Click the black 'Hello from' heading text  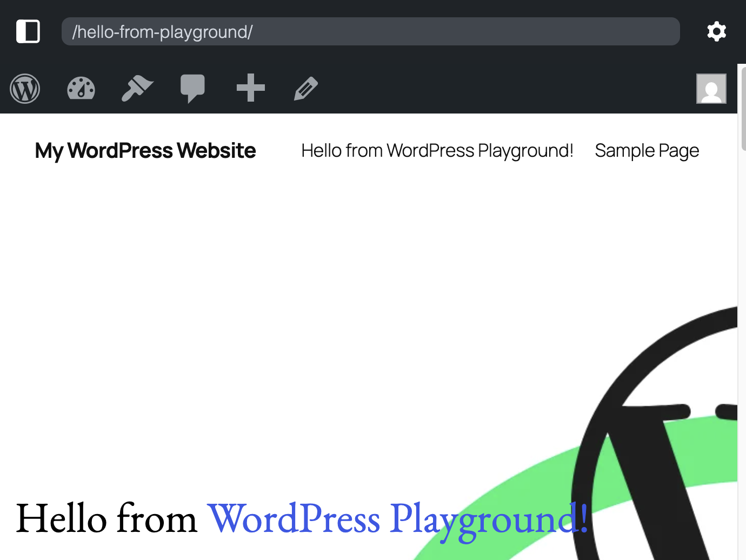coord(106,519)
